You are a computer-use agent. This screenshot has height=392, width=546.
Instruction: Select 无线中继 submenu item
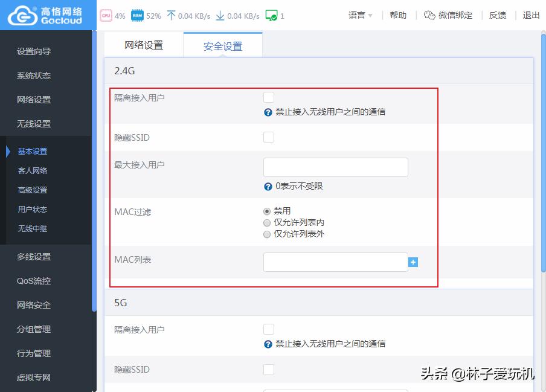[33, 229]
